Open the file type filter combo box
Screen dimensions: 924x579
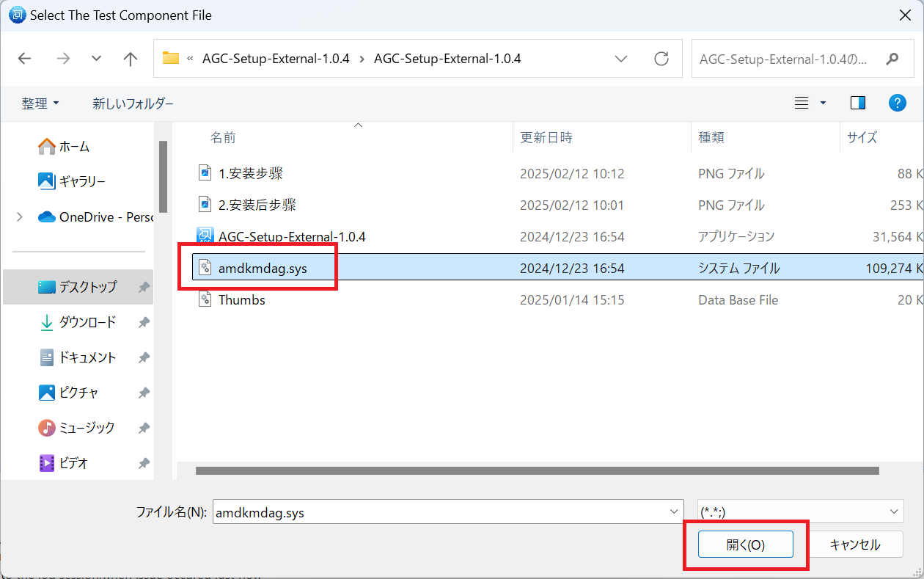799,511
